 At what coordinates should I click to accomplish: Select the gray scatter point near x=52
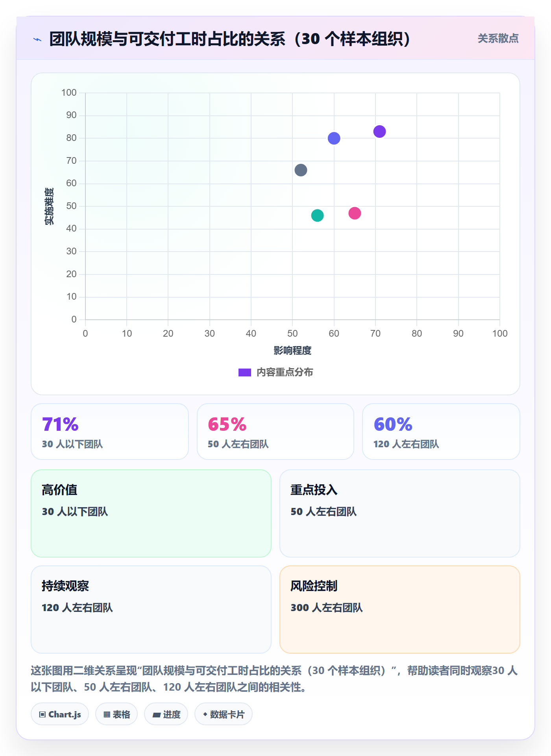pyautogui.click(x=301, y=170)
